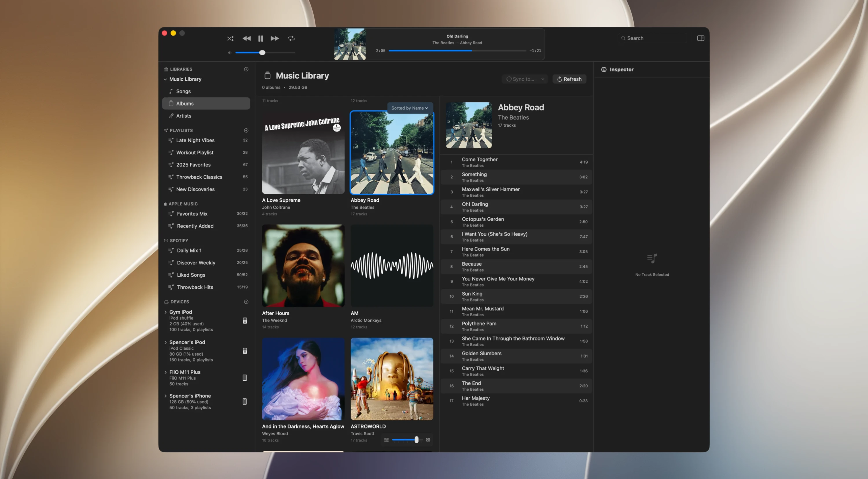Mute the volume speaker icon
Screen dimensions: 868x479
229,53
